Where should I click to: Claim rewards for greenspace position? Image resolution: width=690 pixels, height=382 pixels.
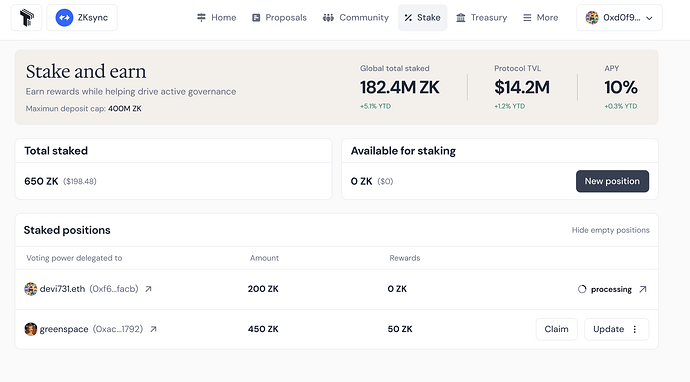[557, 329]
